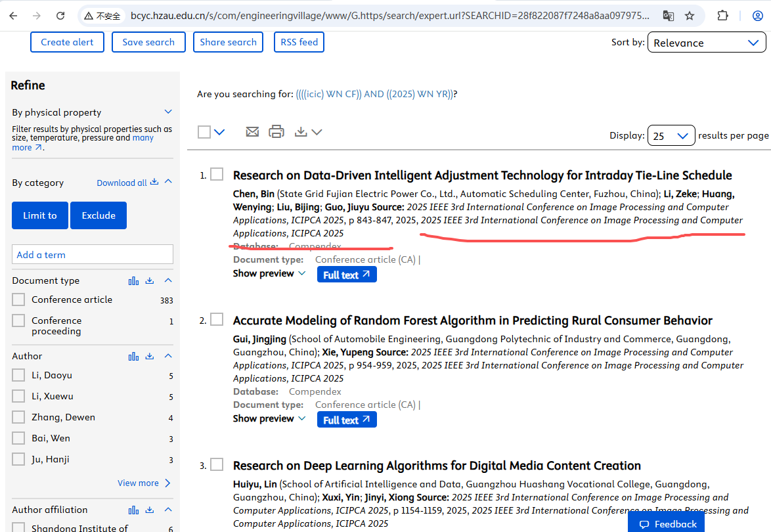This screenshot has height=532, width=771.
Task: Open the Sort by Relevance dropdown
Action: [706, 43]
